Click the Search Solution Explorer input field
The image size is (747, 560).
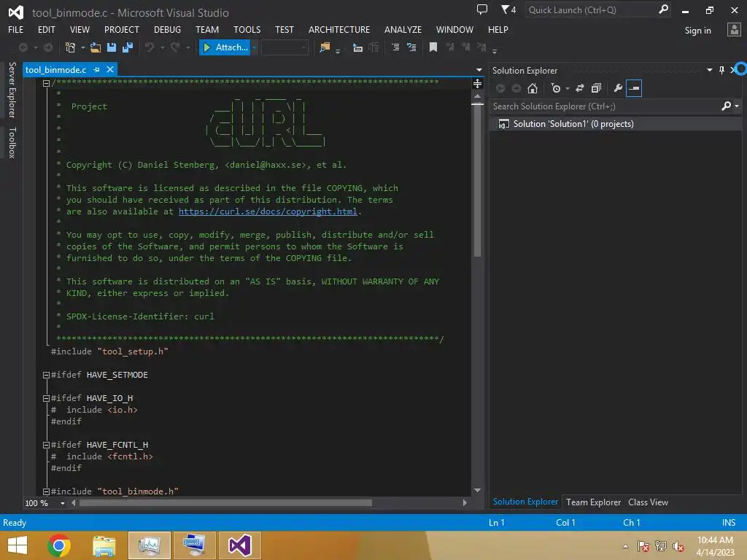click(605, 106)
